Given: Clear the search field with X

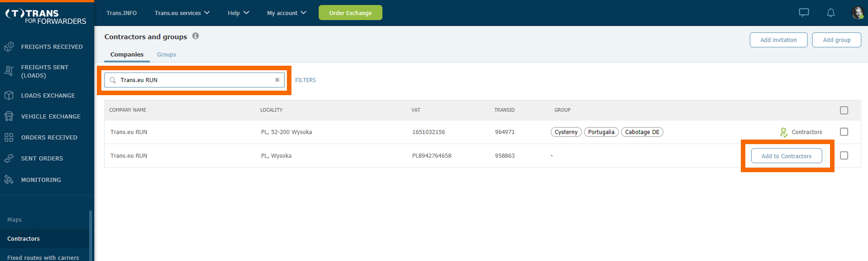Looking at the screenshot, I should tap(277, 80).
